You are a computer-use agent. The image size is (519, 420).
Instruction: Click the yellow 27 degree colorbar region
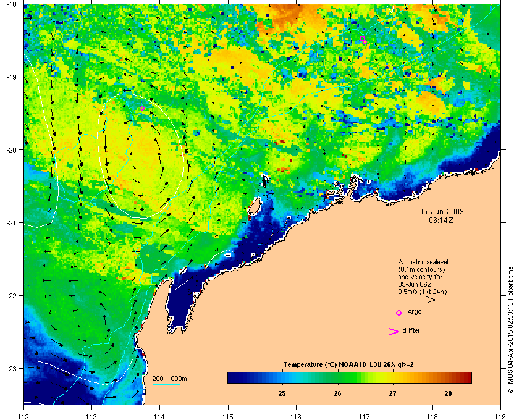(393, 377)
